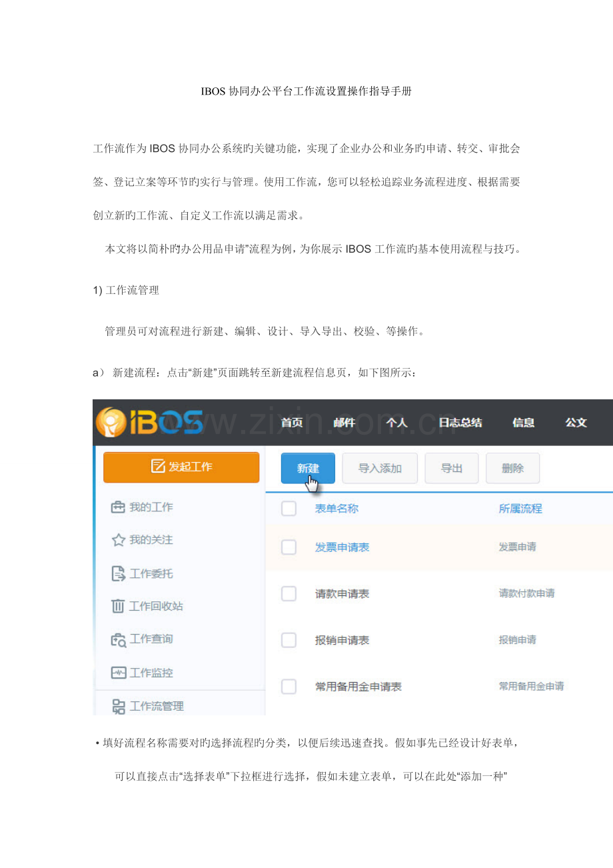
Task: Toggle the select-all checkbox beside 表单名称
Action: pos(289,509)
